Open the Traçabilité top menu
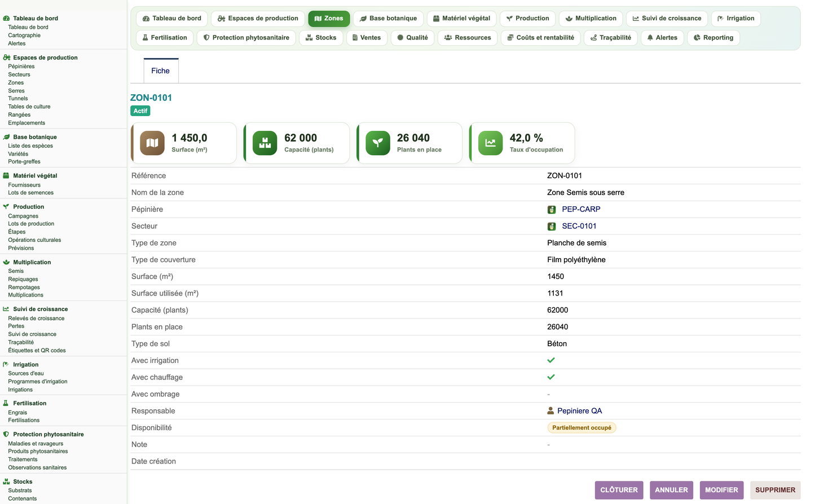This screenshot has width=815, height=504. [611, 38]
